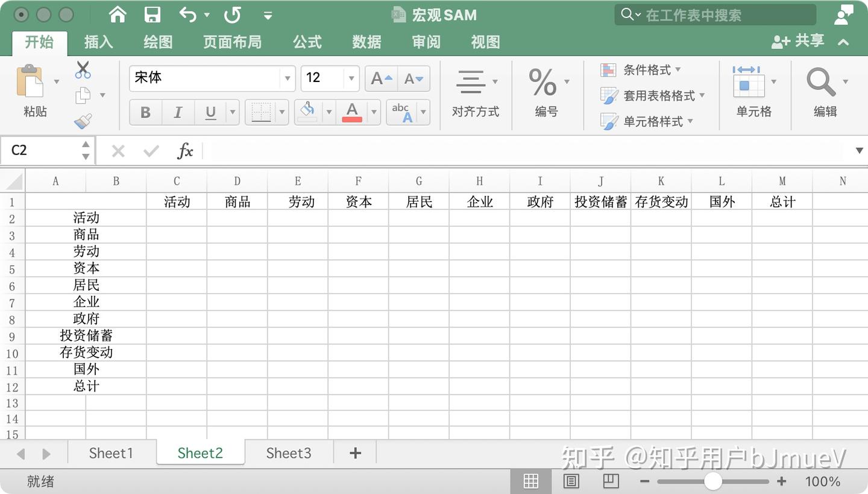Click the Undo arrow icon
This screenshot has height=494, width=868.
[187, 13]
